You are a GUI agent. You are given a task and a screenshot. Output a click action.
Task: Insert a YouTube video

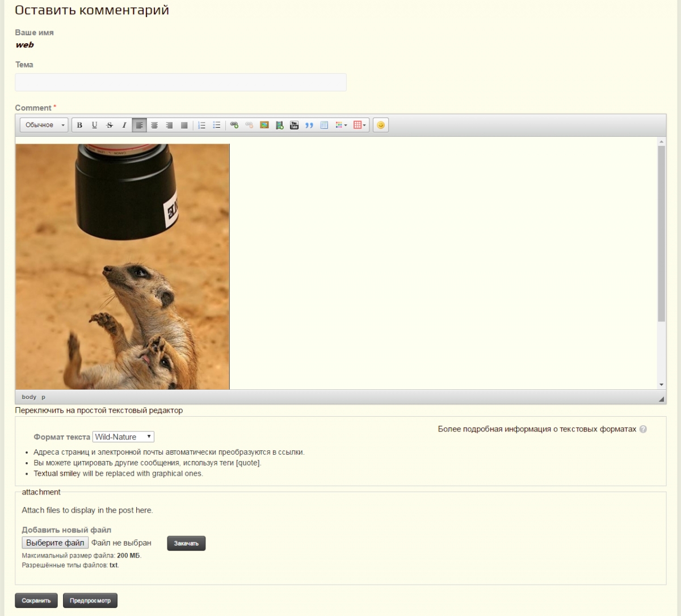tap(294, 125)
